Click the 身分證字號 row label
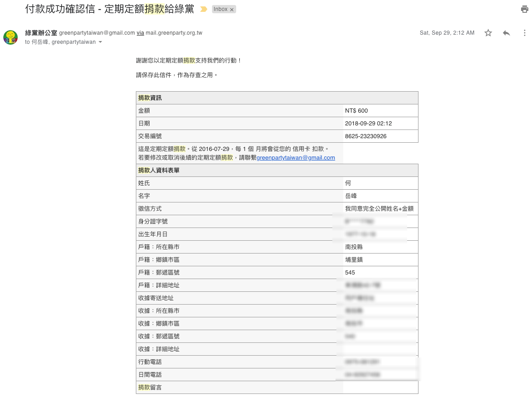532x409 pixels. (x=153, y=221)
